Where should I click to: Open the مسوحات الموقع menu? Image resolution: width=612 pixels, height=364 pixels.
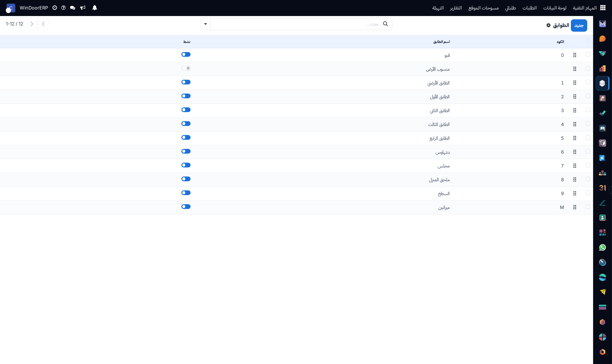tap(483, 8)
